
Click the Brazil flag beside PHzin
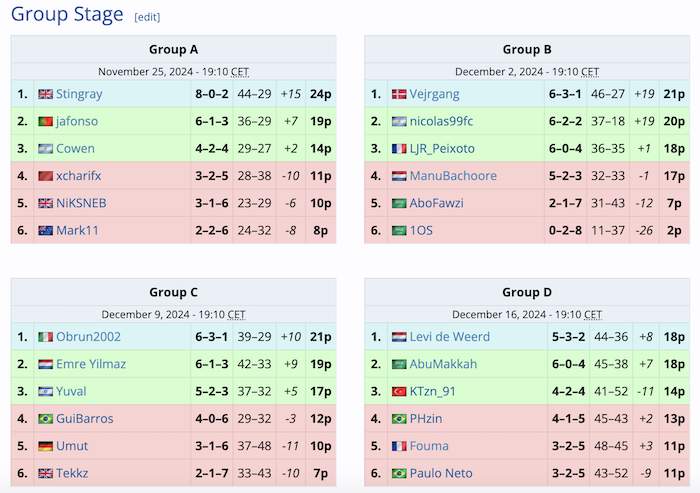(399, 419)
